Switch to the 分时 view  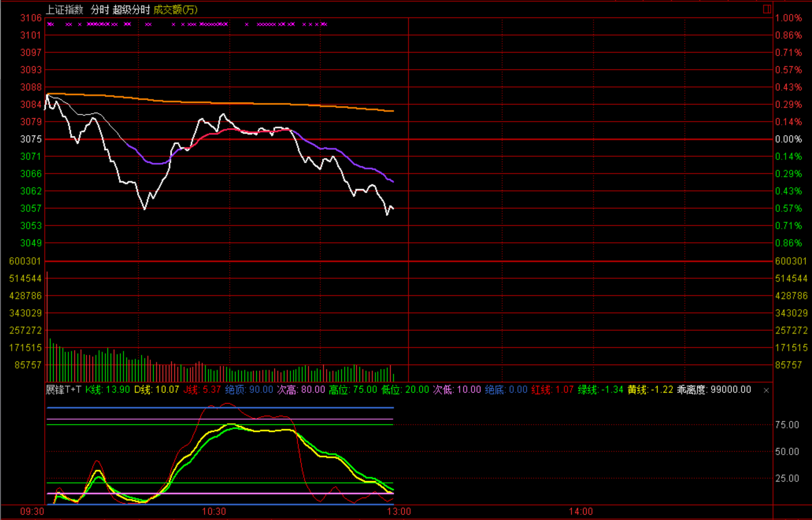100,9
